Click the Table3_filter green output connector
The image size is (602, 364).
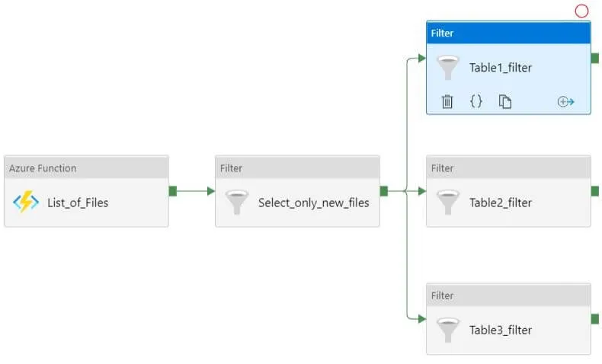[595, 318]
